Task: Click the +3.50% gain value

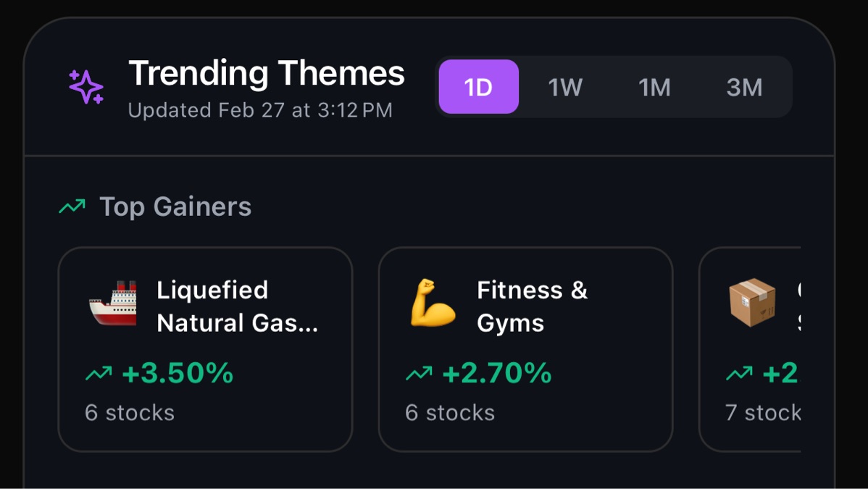Action: (178, 373)
